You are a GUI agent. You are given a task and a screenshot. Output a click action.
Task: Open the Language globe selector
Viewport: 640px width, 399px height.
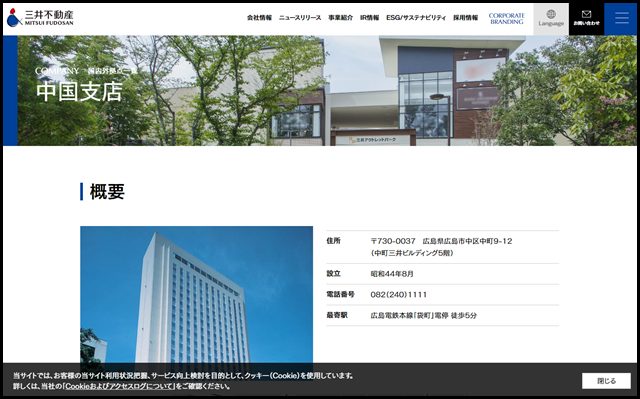click(x=551, y=19)
